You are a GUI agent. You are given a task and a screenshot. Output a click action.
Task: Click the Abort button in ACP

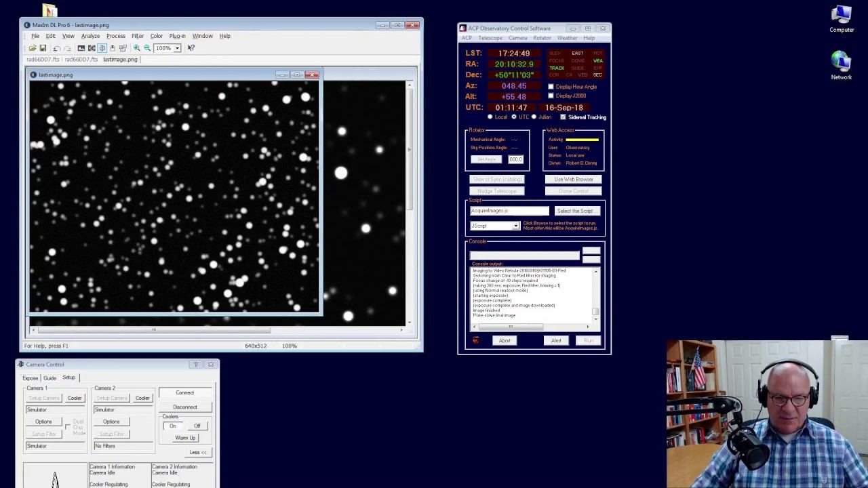(505, 340)
